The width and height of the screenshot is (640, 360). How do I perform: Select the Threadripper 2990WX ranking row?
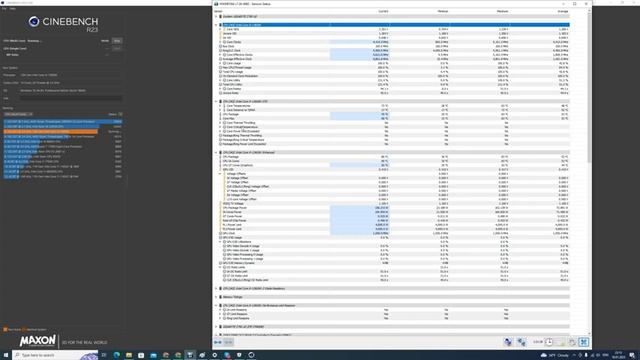click(63, 122)
